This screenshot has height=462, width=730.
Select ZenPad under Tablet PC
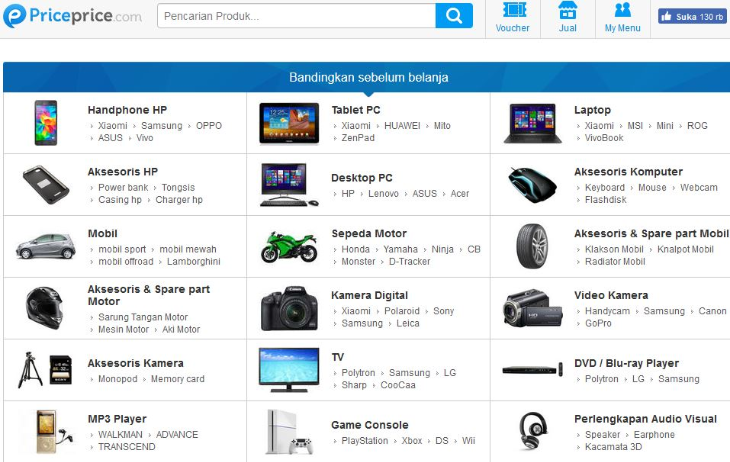pos(358,138)
